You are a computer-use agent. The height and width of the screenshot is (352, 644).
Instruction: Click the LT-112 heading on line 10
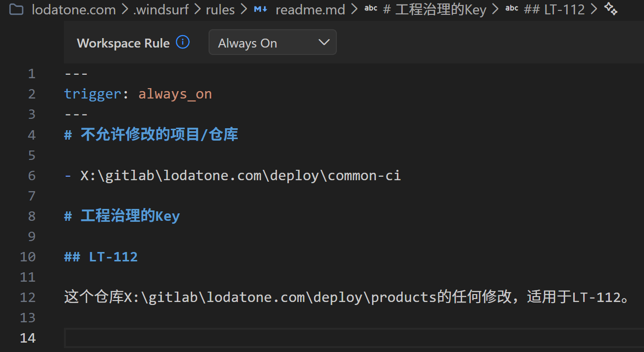pyautogui.click(x=113, y=256)
